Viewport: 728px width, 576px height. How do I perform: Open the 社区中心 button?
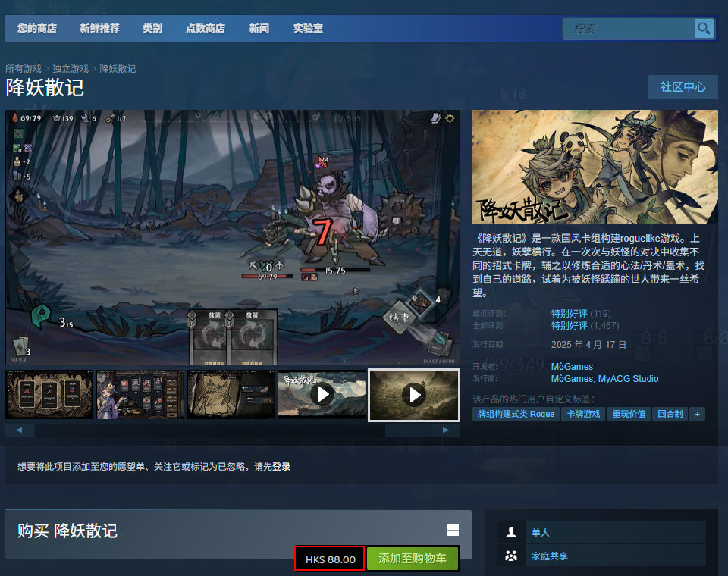[x=682, y=86]
